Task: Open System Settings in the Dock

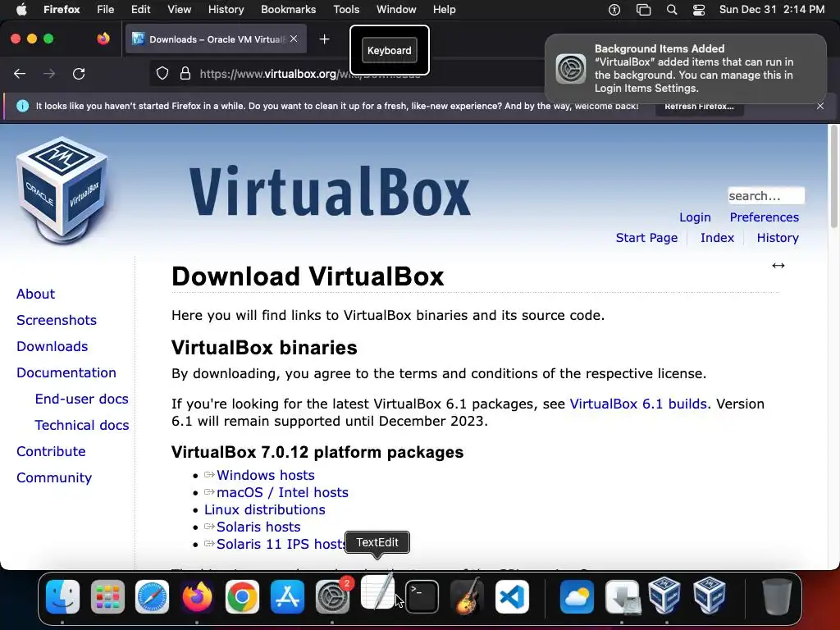Action: 332,597
